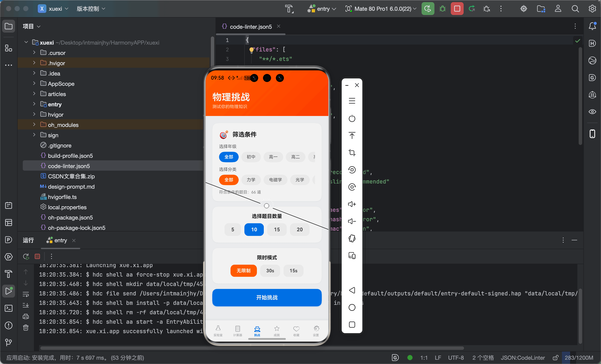Rotate the emulator screen

coord(352,239)
